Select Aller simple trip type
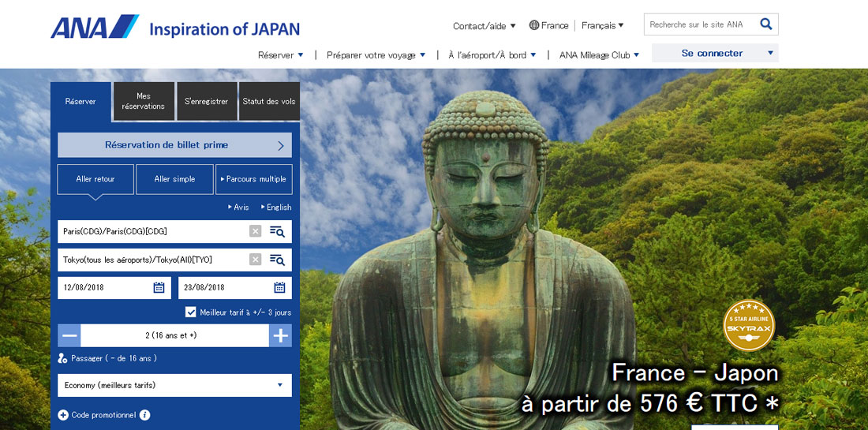The width and height of the screenshot is (868, 430). tap(174, 179)
